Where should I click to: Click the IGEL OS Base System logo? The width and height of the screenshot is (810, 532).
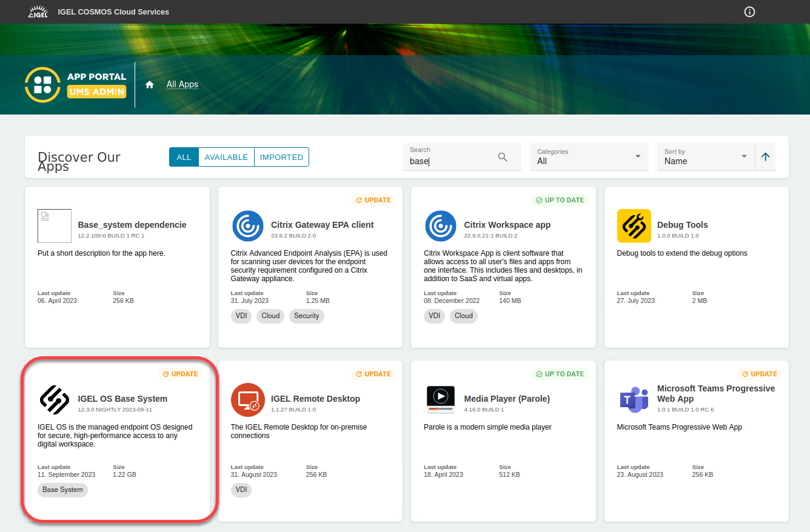[x=55, y=400]
